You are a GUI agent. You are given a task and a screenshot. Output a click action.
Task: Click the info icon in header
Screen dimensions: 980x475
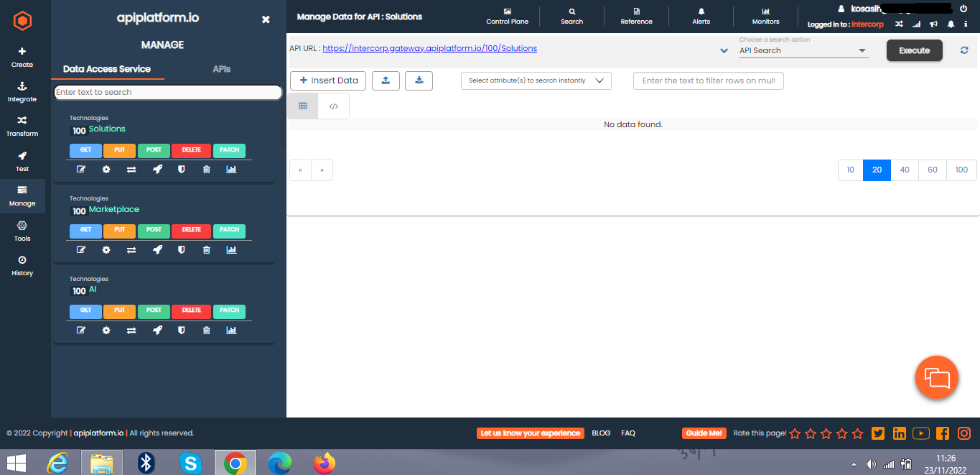coord(966,24)
